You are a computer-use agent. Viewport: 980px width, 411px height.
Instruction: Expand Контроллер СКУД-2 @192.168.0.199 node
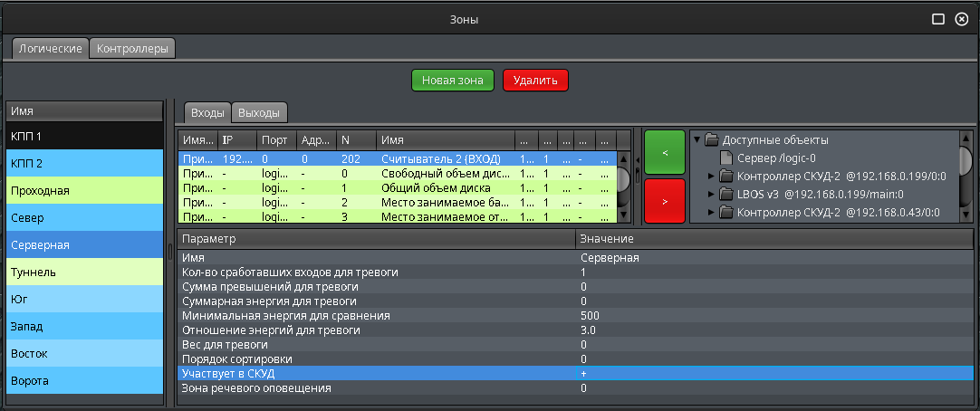click(x=711, y=177)
